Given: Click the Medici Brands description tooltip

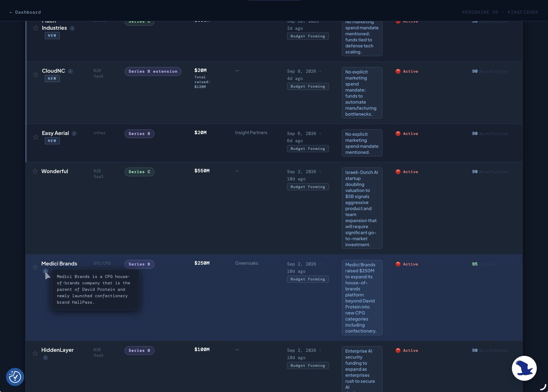Looking at the screenshot, I should tap(95, 289).
